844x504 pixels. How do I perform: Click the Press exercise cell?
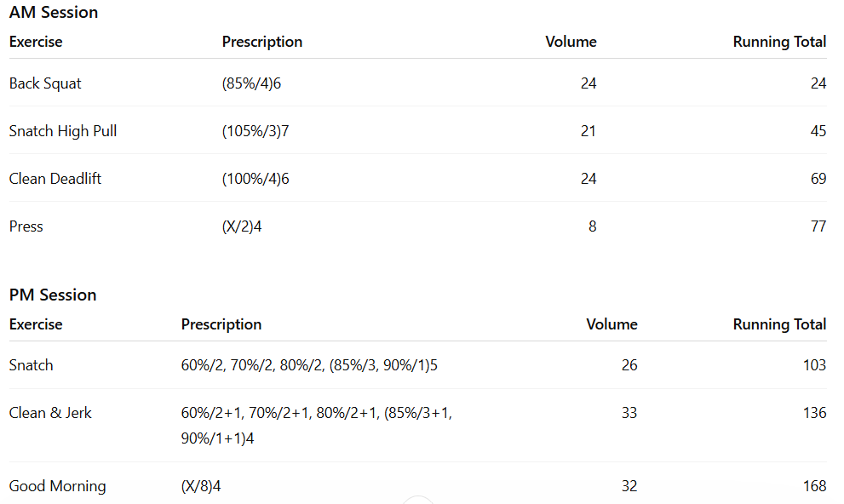coord(26,226)
